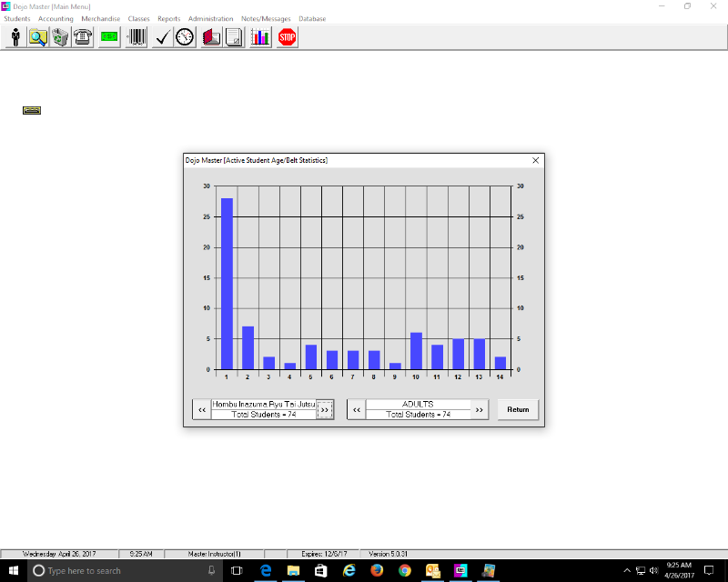Viewport: 728px width, 582px height.
Task: Show hidden system tray icons
Action: tap(627, 570)
